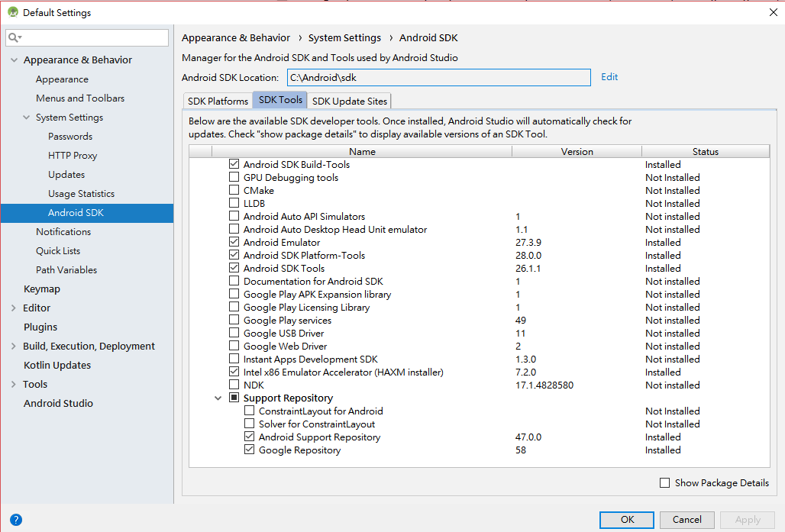The width and height of the screenshot is (785, 532).
Task: Click the OK button
Action: coord(627,520)
